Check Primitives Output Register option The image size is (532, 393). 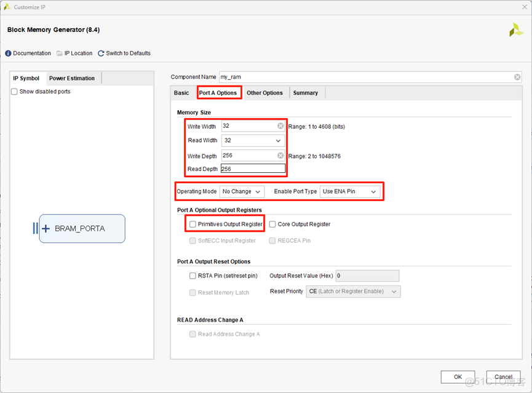tap(193, 224)
